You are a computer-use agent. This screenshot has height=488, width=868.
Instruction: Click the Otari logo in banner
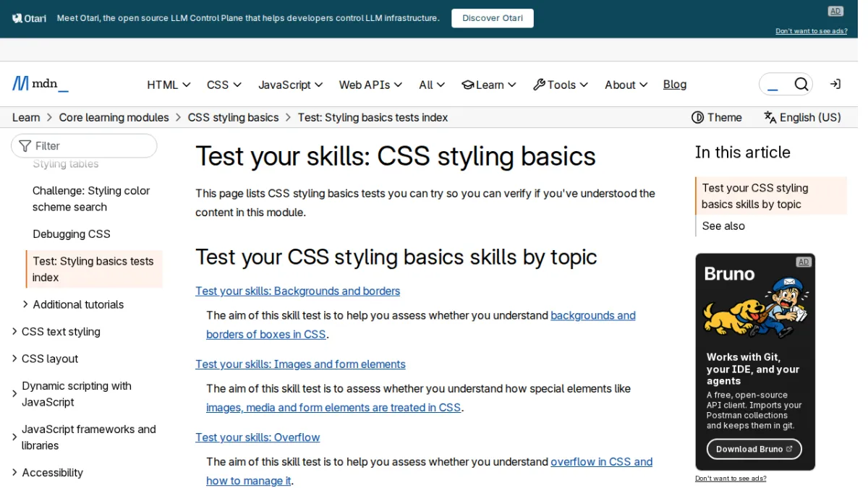30,18
